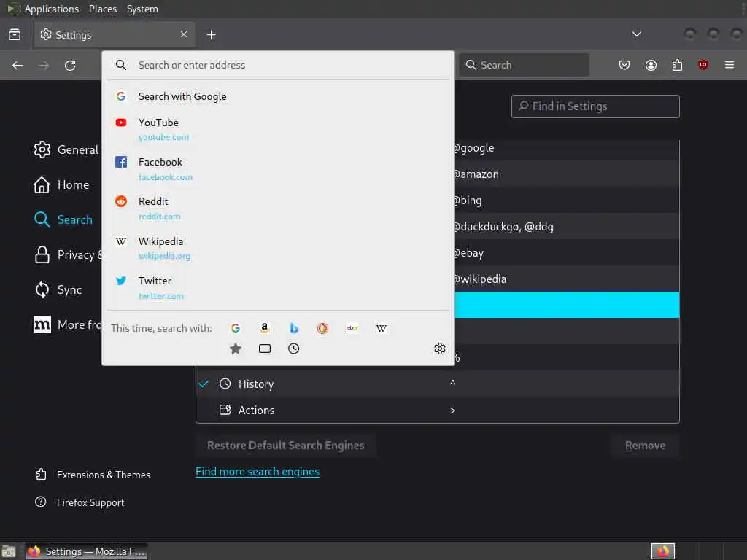Open the Wikipedia suggestion
Image resolution: width=747 pixels, height=560 pixels.
point(278,248)
